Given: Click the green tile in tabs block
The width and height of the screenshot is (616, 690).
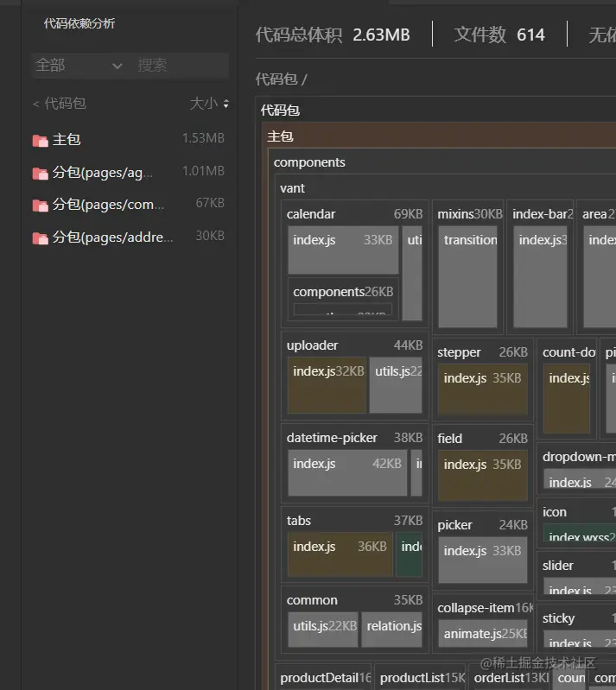Looking at the screenshot, I should [409, 554].
